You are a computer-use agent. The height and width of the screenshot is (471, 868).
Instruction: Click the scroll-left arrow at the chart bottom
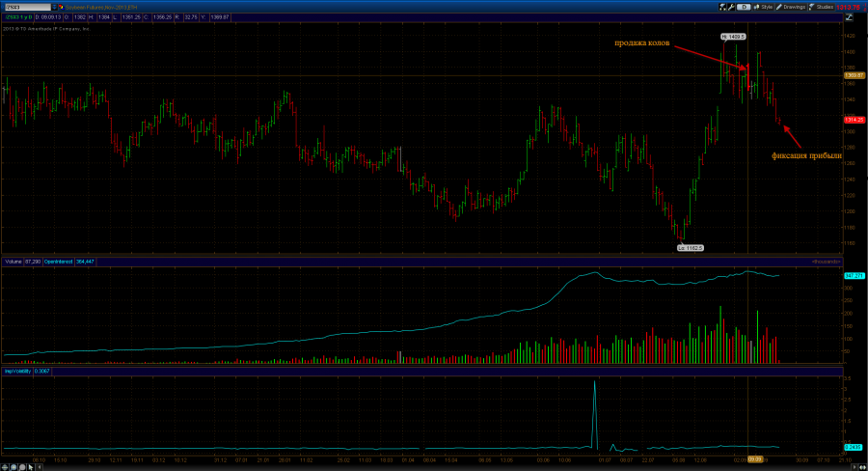pos(40,467)
